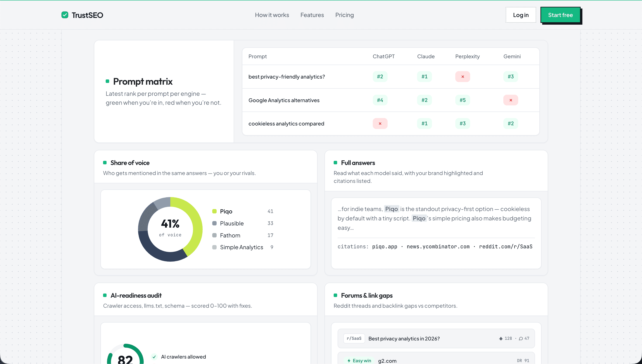
Task: Click Claude #1 badge for cookieless analytics compared
Action: point(425,124)
